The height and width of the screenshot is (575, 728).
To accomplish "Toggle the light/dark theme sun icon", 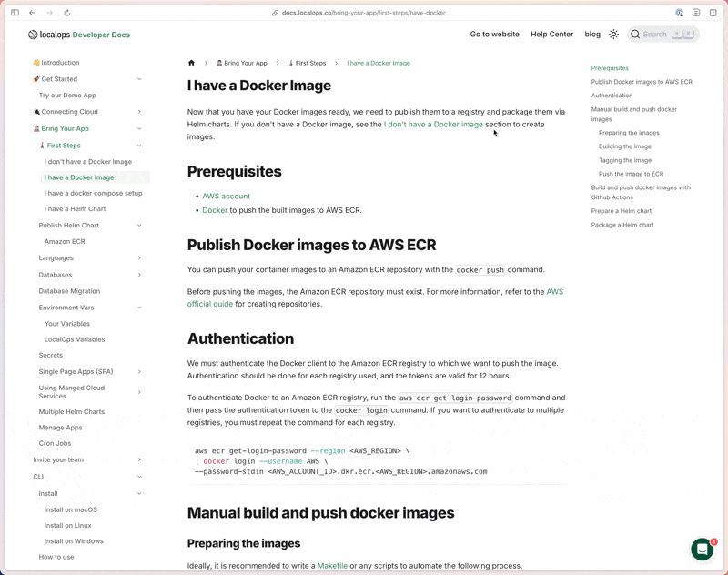I will click(x=613, y=35).
